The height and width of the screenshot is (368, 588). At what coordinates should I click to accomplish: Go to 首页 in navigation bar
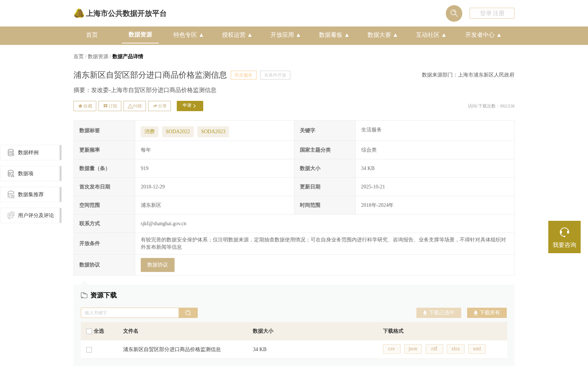click(92, 35)
